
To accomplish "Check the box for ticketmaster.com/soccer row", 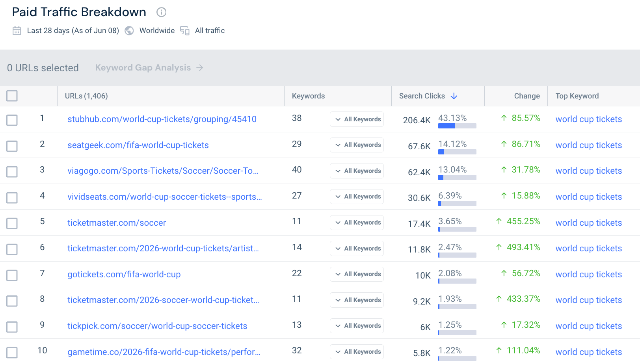I will [12, 223].
